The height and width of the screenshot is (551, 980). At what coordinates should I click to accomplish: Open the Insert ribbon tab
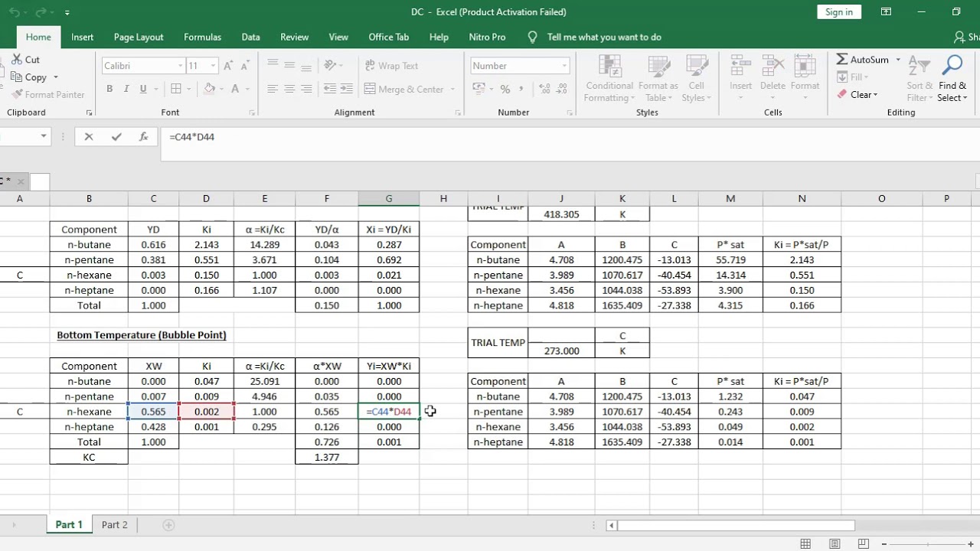pyautogui.click(x=83, y=37)
